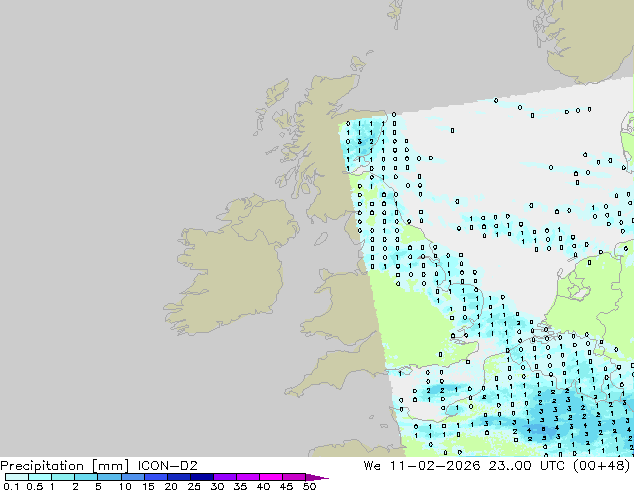This screenshot has height=490, width=634.
Task: Click the '25' legend tick label
Action: tap(194, 486)
